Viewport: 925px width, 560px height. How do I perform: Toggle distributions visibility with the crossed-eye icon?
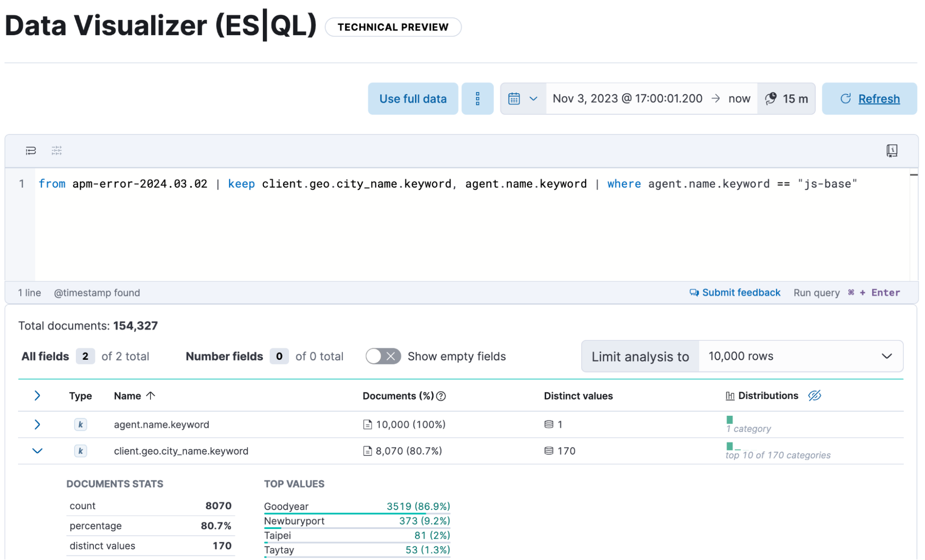tap(815, 395)
